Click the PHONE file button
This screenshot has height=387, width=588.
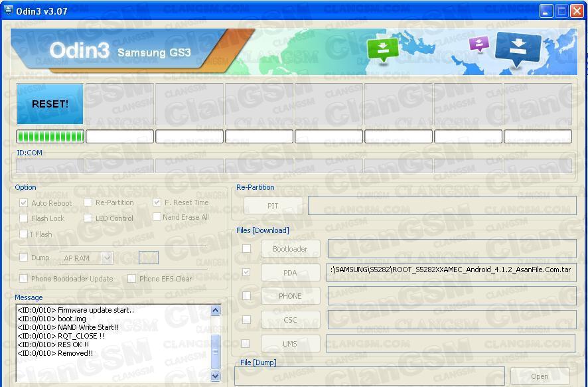(290, 296)
